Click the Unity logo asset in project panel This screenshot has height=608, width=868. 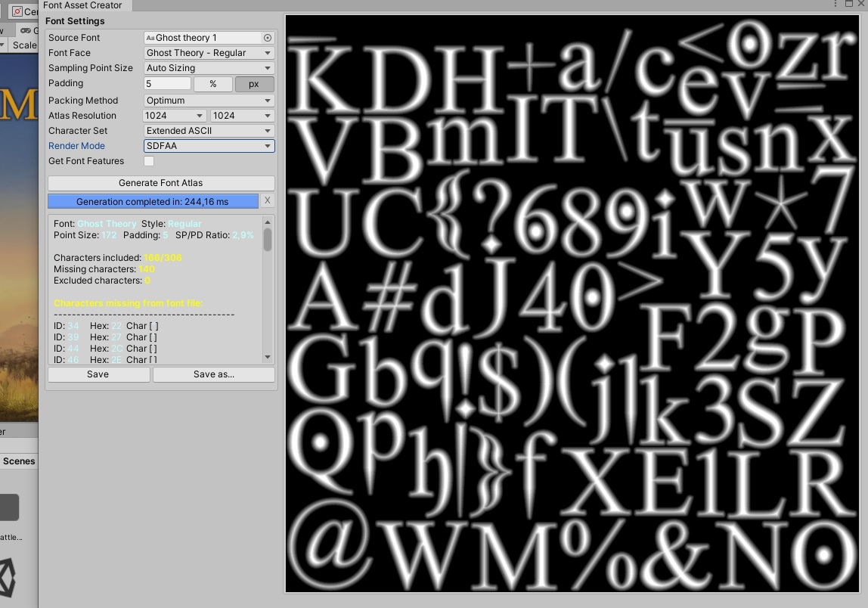(x=6, y=576)
